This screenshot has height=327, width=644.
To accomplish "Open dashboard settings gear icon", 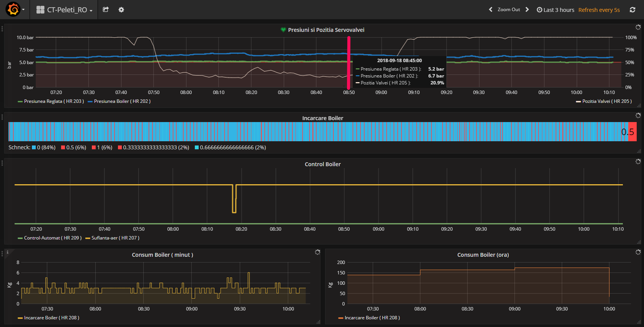I will [x=121, y=10].
